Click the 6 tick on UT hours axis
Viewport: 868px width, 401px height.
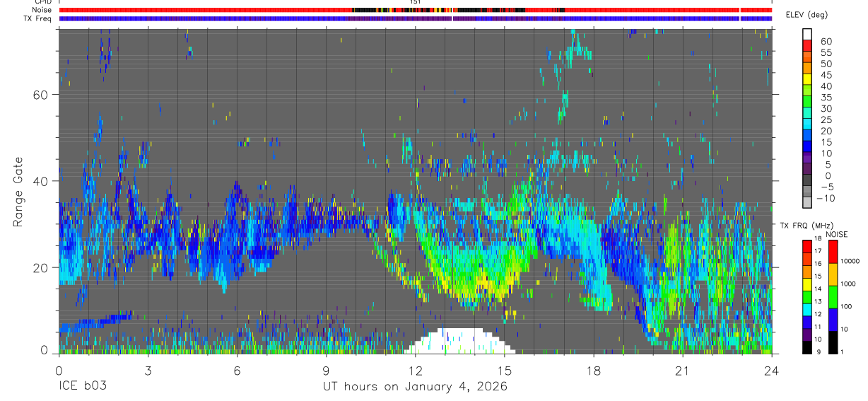[x=237, y=370]
